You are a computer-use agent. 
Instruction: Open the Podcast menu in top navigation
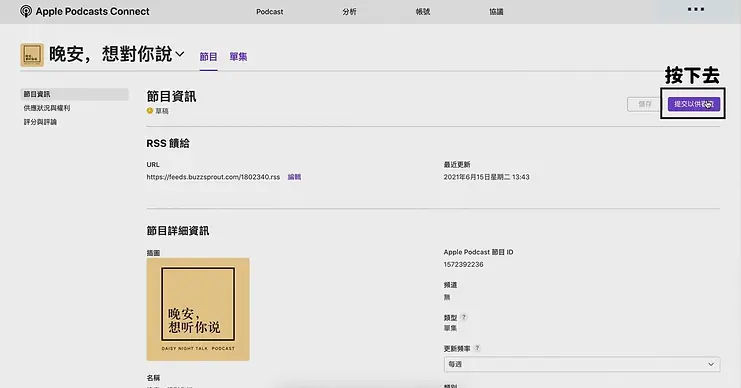point(269,12)
